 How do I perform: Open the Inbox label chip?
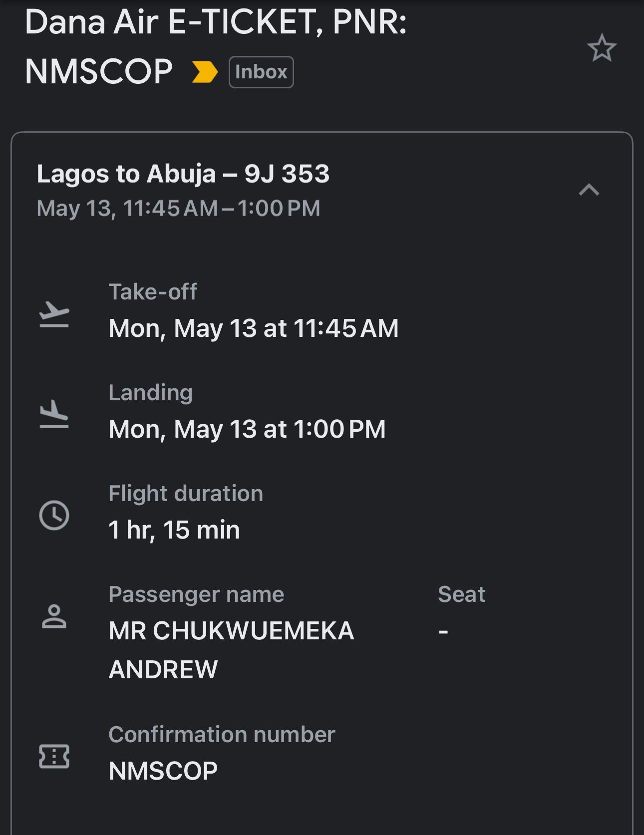(x=261, y=72)
